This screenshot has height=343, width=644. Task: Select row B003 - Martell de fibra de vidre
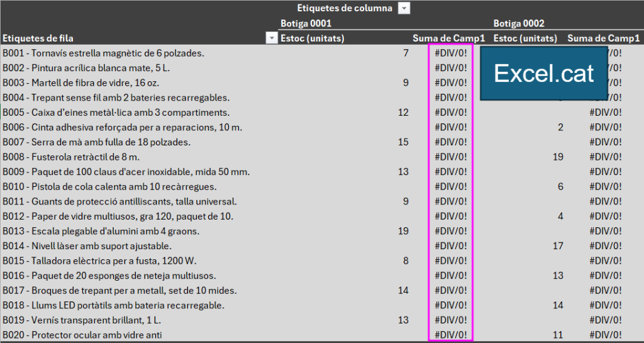click(81, 82)
